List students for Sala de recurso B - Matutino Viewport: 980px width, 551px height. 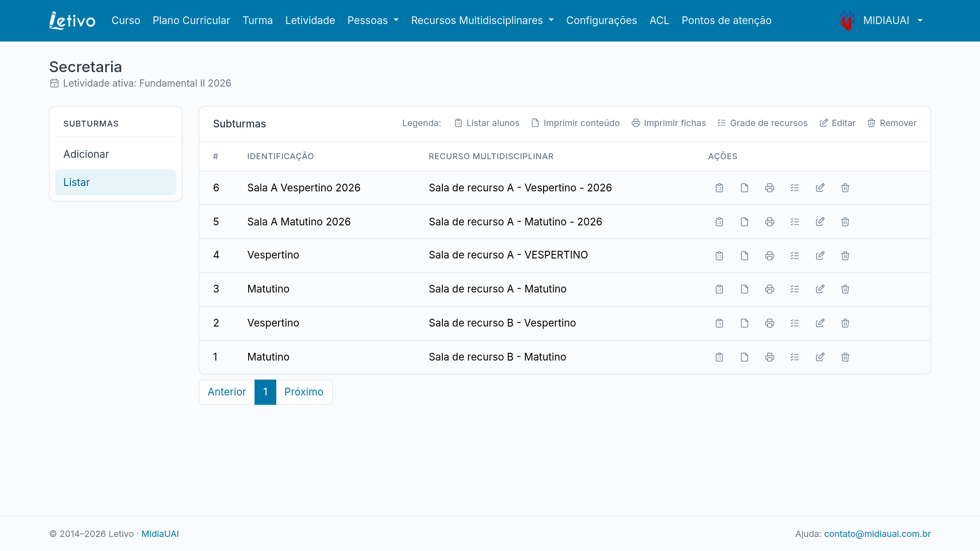[x=719, y=357]
